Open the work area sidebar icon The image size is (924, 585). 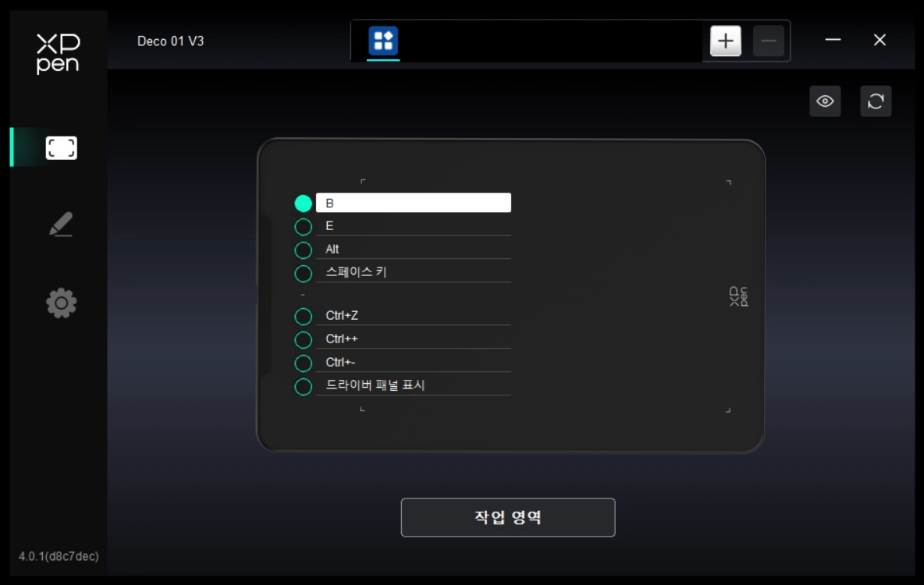62,148
